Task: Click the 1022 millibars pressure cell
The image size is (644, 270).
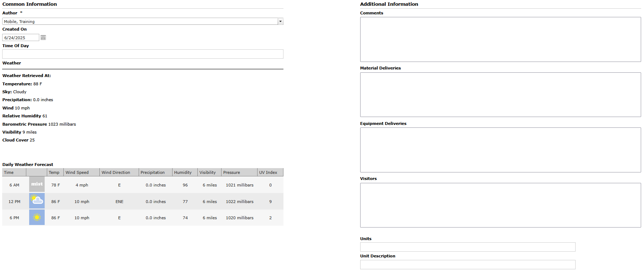Action: [x=240, y=202]
